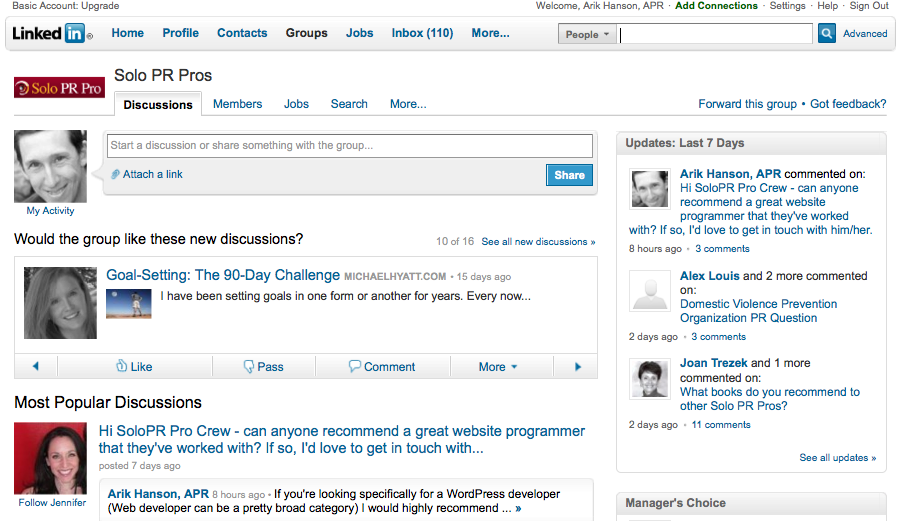Click the thumbs-up Like icon
Viewport: 897px width, 521px height.
[121, 366]
